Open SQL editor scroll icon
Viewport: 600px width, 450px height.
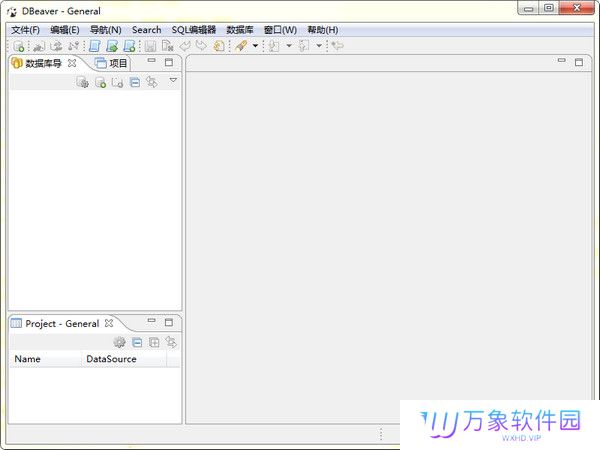(x=95, y=46)
